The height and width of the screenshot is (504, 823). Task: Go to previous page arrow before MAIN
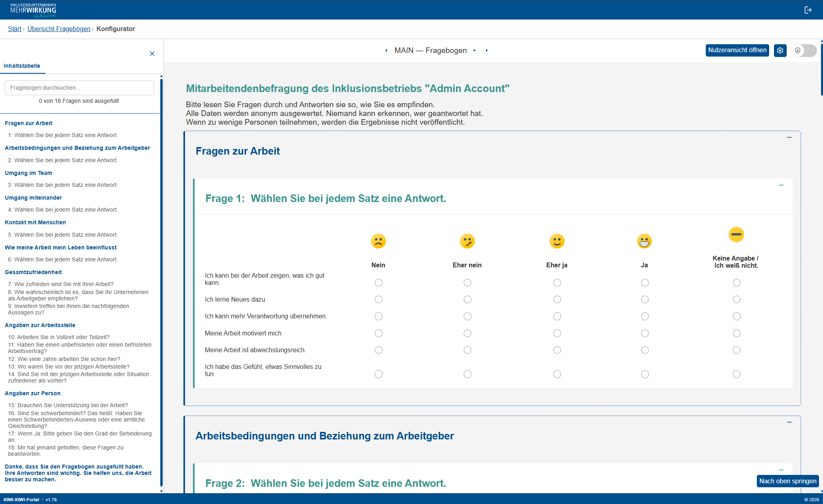click(x=386, y=51)
